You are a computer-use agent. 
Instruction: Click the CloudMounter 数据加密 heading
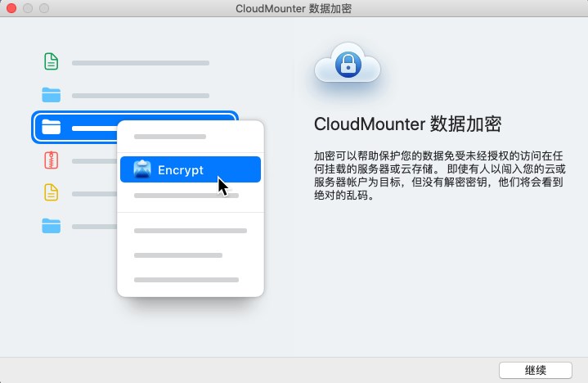[407, 124]
